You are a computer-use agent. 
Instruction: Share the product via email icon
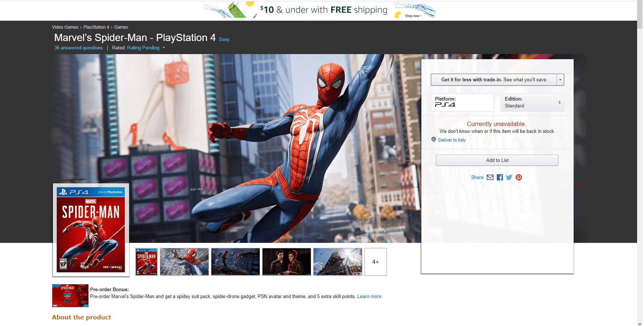click(x=490, y=178)
